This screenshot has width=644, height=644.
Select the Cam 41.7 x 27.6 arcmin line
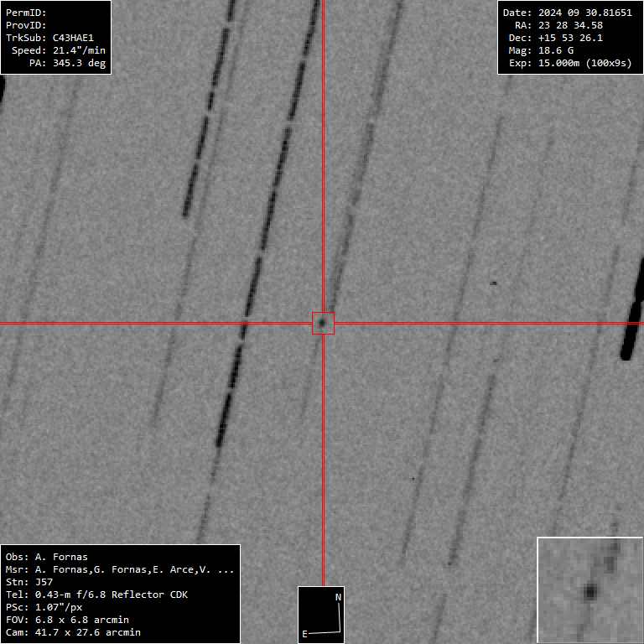[73, 632]
